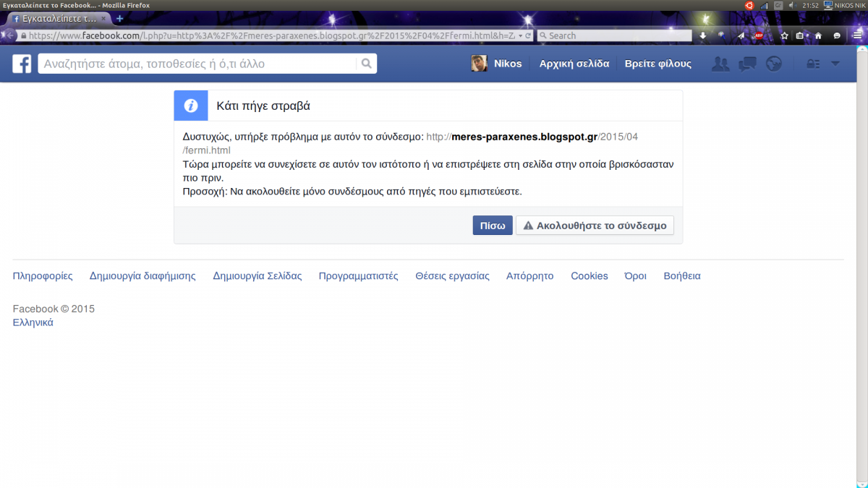Open Δημιουργία Σελίδας footer link

(258, 276)
